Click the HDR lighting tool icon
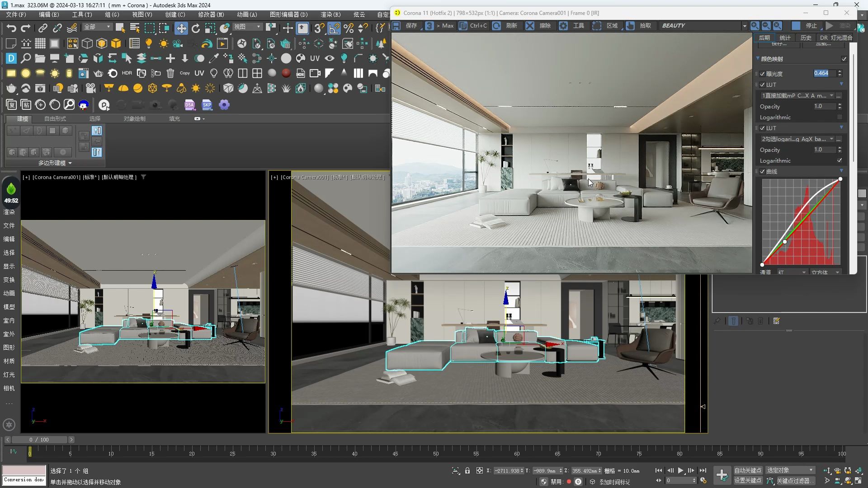This screenshot has height=488, width=868. [x=127, y=73]
